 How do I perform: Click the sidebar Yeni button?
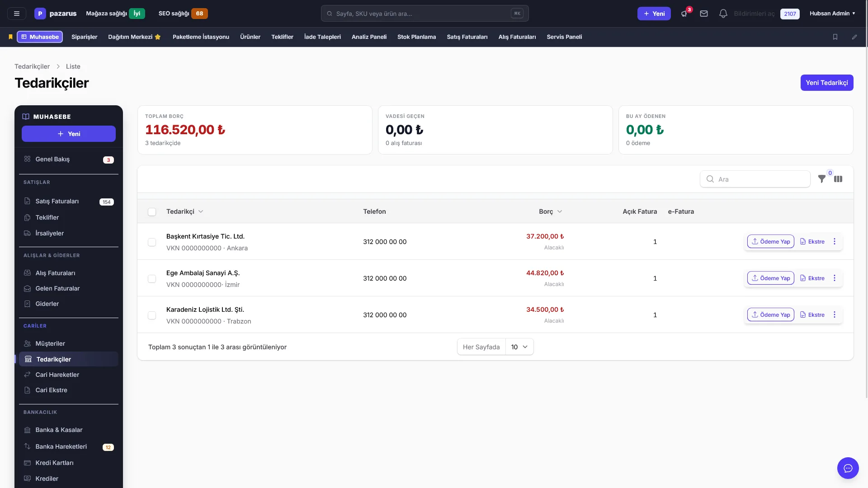coord(69,134)
